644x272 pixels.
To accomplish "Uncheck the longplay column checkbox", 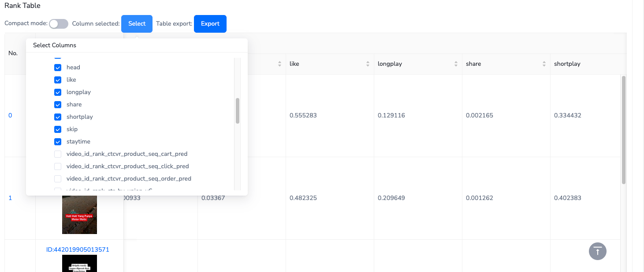I will [58, 92].
